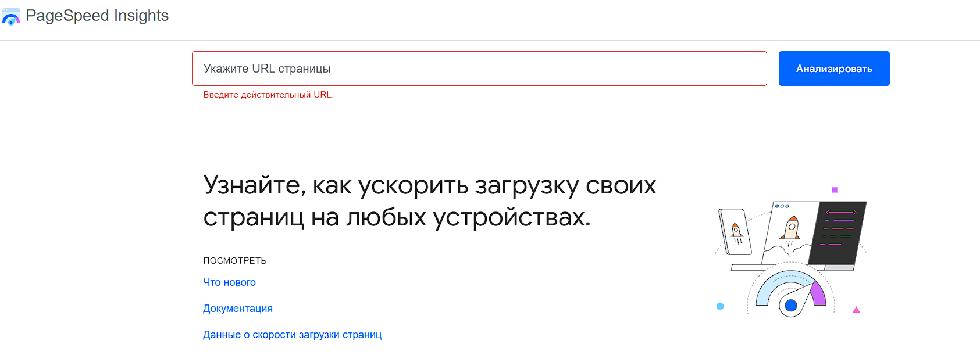Screen dimensions: 980x355
Task: Click the small blue dot decoration
Action: [x=720, y=306]
